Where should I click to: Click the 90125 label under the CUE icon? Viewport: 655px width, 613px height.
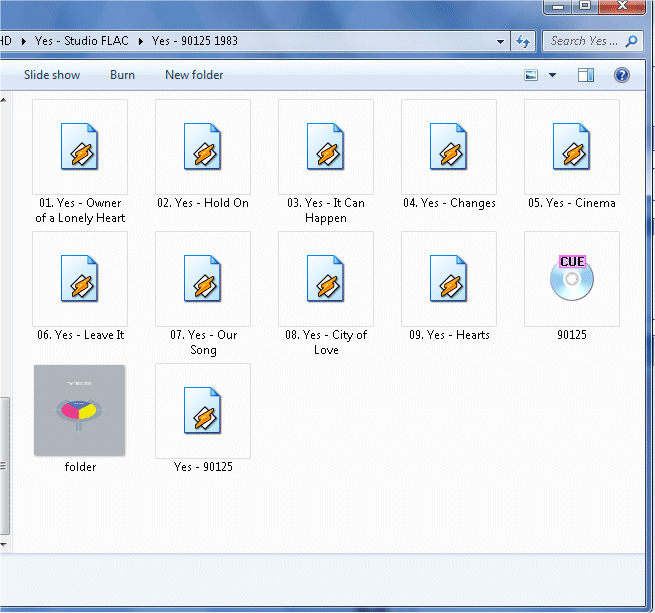coord(571,335)
